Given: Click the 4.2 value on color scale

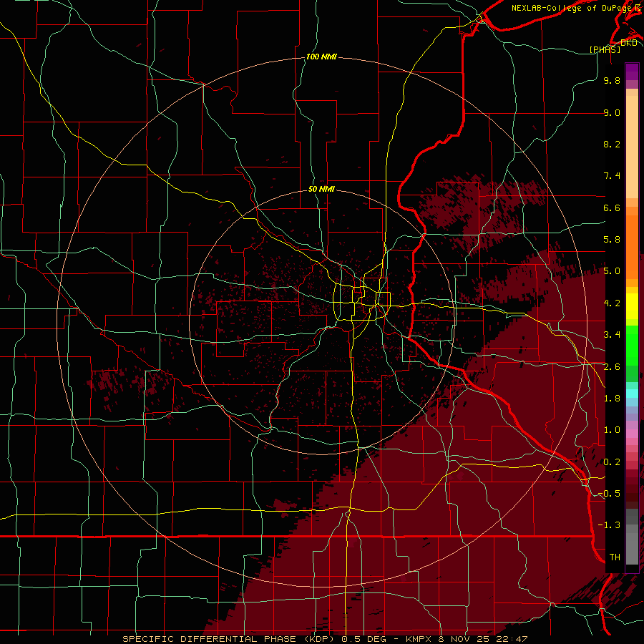Looking at the screenshot, I should (612, 303).
